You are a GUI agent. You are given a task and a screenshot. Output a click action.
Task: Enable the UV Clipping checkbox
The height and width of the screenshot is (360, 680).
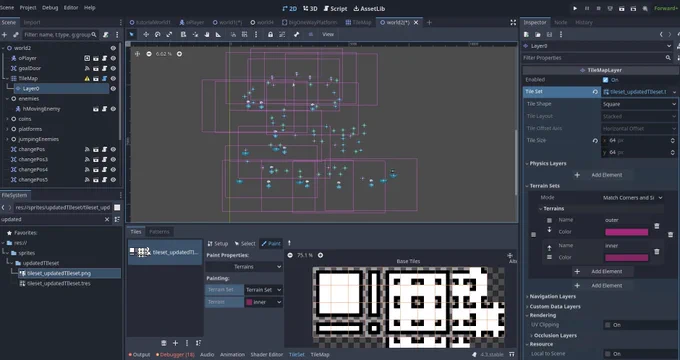click(x=608, y=325)
